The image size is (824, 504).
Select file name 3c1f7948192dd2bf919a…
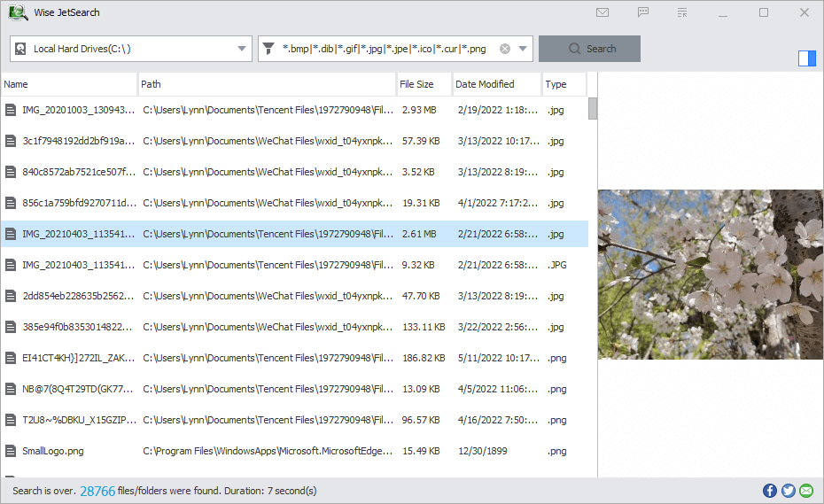(78, 141)
